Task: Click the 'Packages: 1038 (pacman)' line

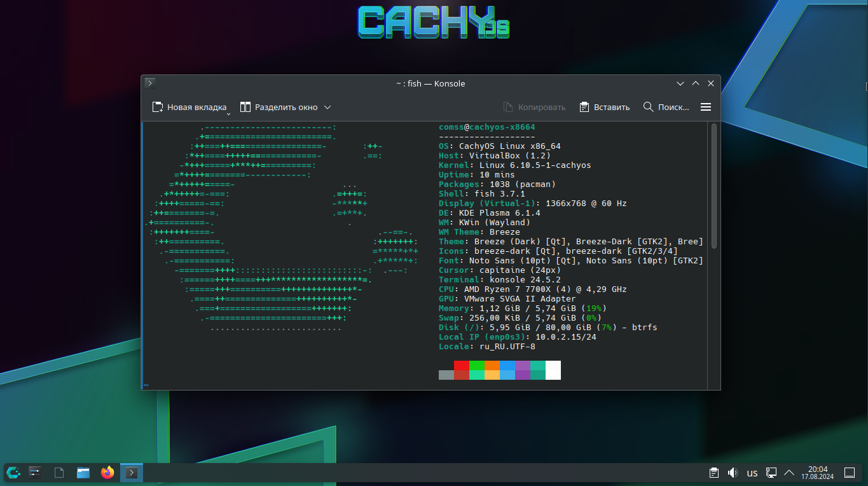Action: 497,184
